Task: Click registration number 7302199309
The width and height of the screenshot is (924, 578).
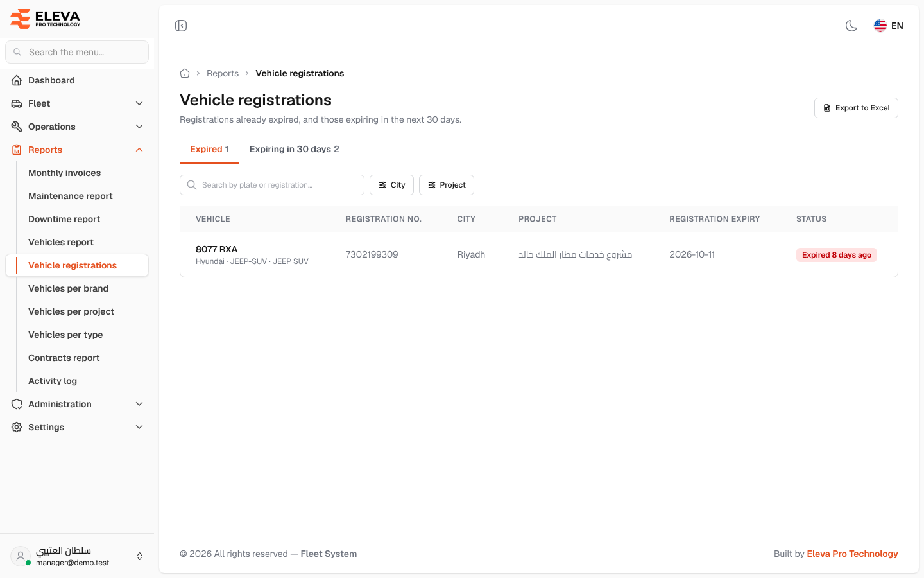Action: 372,254
